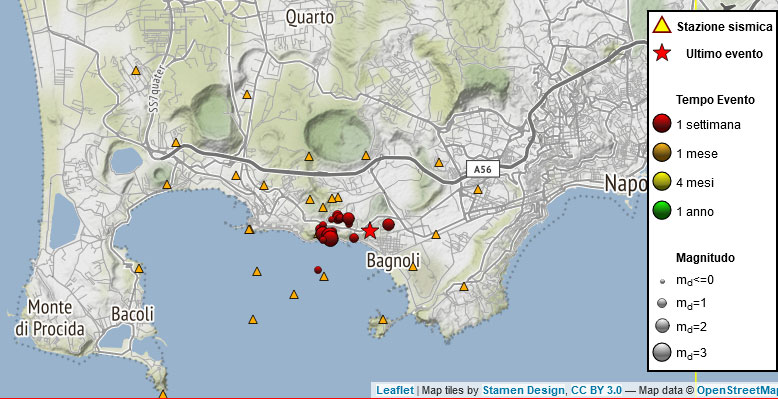Click the orange 1 mese legend swatch
The height and width of the screenshot is (399, 778).
click(x=662, y=154)
